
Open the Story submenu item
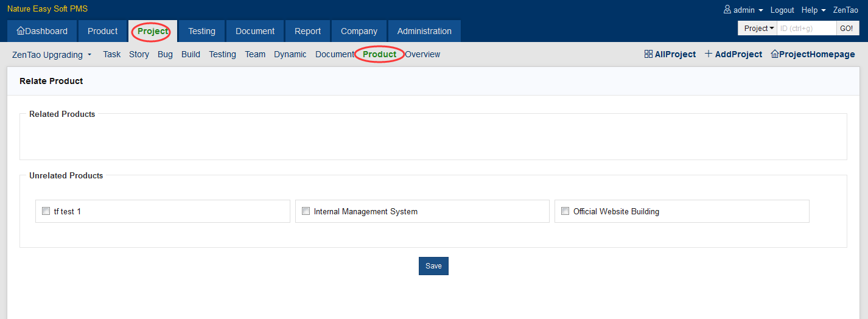click(139, 54)
